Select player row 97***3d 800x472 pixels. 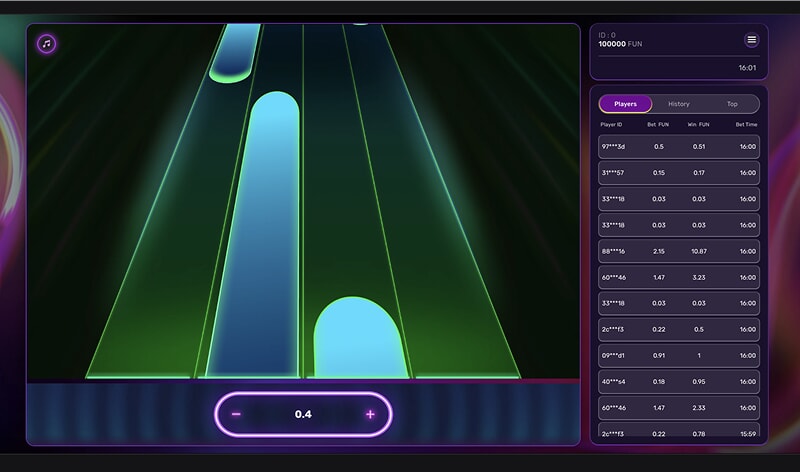click(x=679, y=147)
